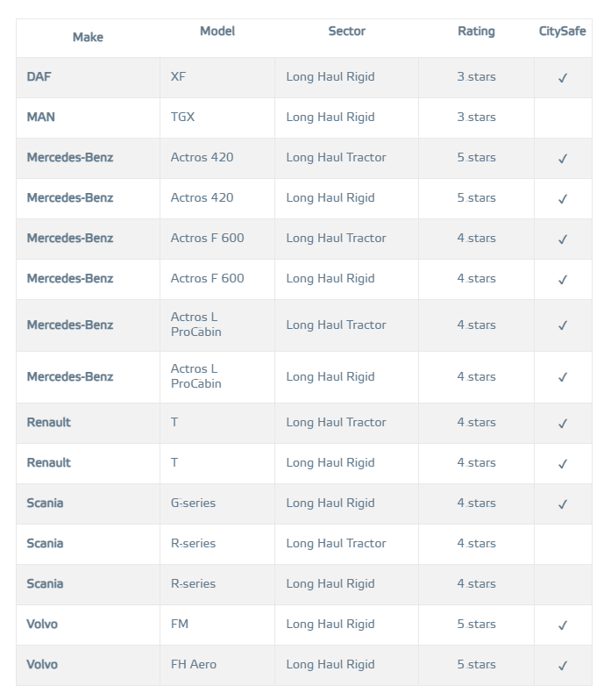Sort by the Rating column header
Viewport: 611px width, 700px height.
(476, 32)
